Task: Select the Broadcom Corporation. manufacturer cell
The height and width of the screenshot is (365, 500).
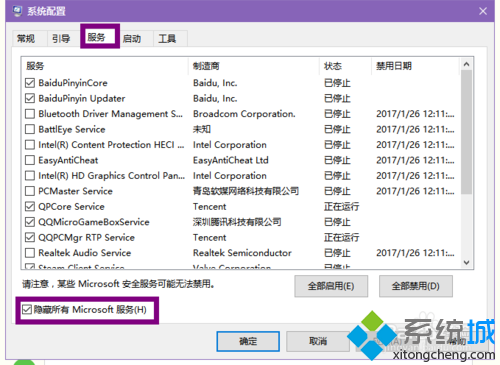Action: (244, 114)
